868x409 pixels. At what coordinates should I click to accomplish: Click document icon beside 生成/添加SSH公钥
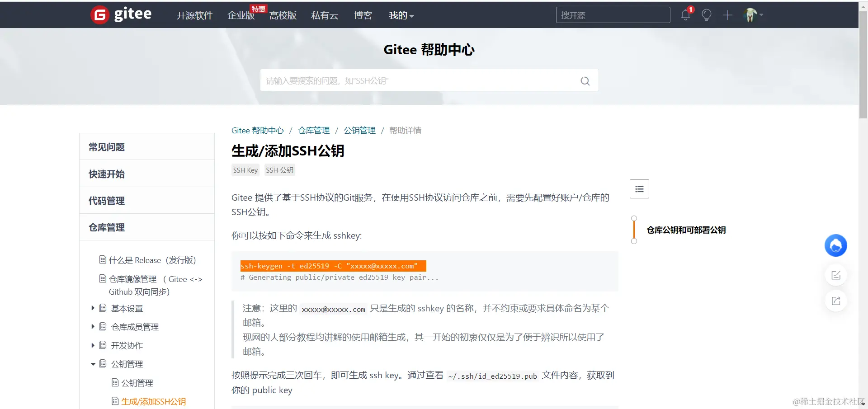115,401
